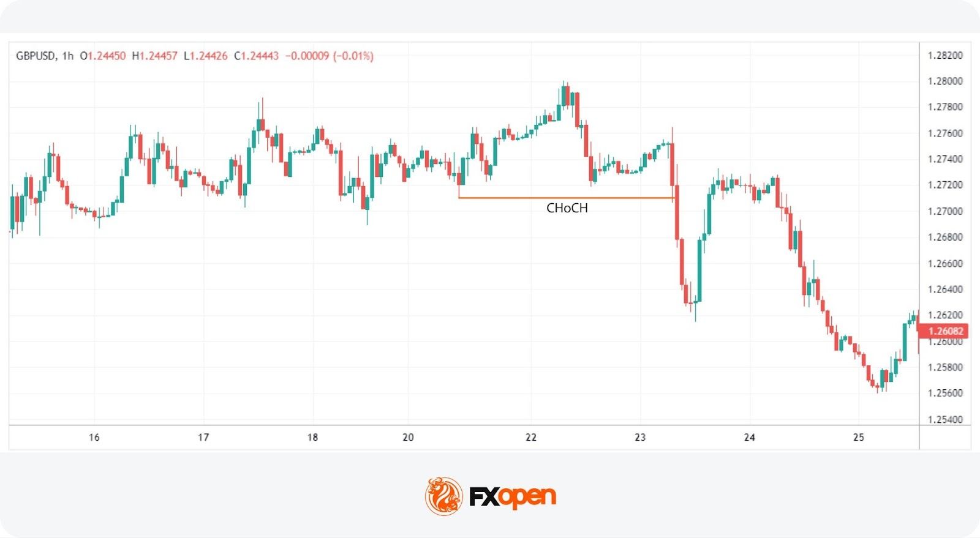Screen dimensions: 980x538
Task: Click the open price value O1.24450
Action: click(x=103, y=56)
